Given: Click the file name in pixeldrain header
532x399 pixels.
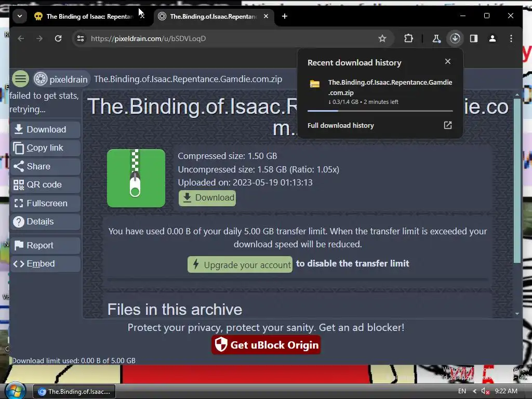Looking at the screenshot, I should (188, 79).
